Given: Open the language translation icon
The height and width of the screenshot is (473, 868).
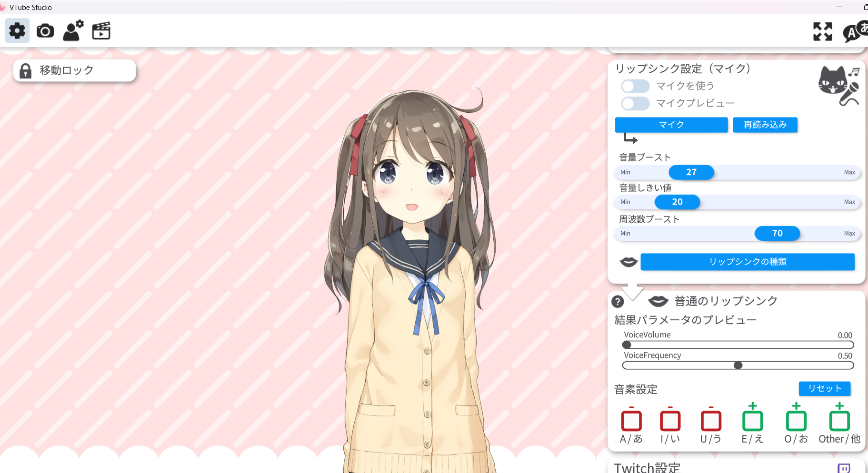Looking at the screenshot, I should [855, 31].
